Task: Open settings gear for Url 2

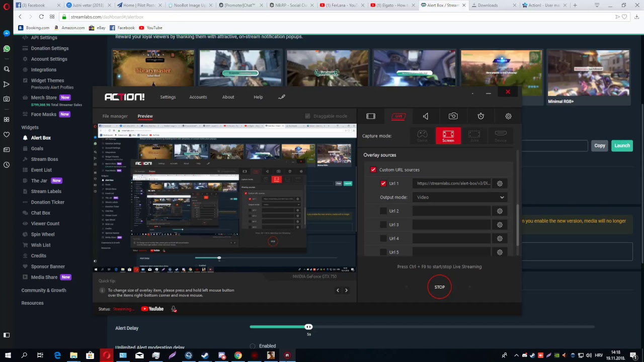Action: (500, 211)
